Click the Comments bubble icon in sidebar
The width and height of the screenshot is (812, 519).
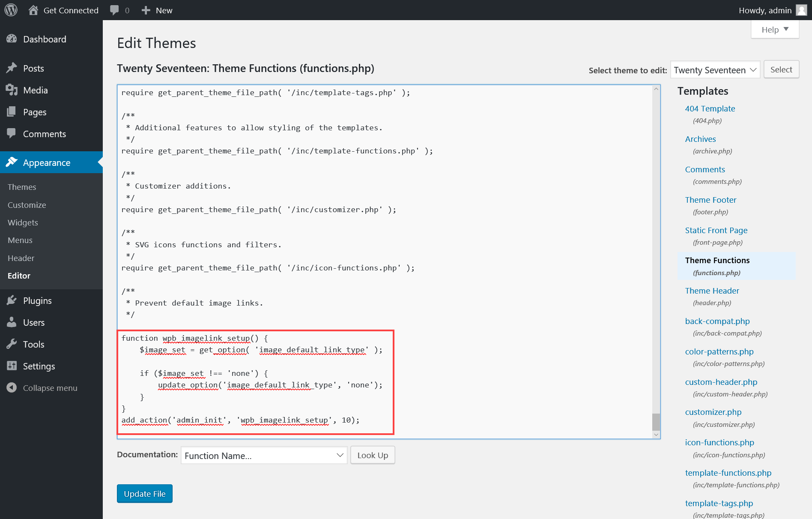12,134
